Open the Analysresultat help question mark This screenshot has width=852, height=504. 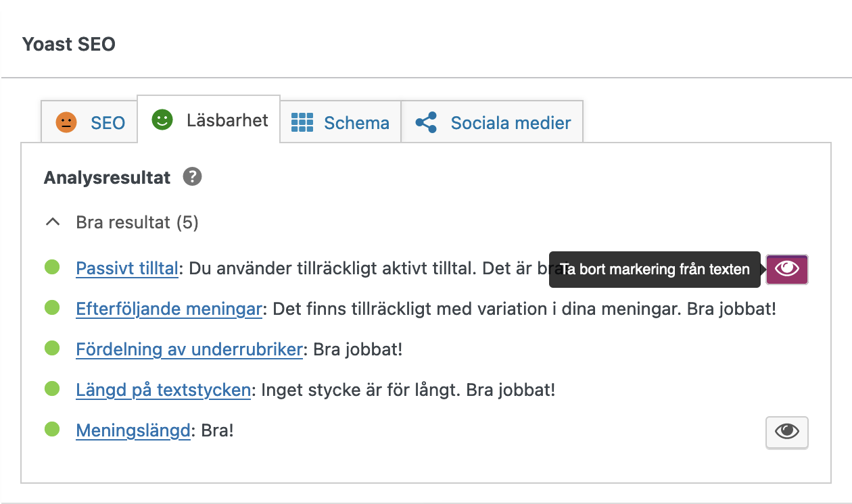point(192,177)
